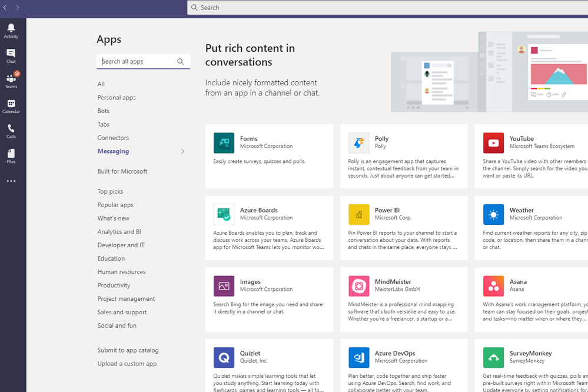Open the Polly app title
The height and width of the screenshot is (392, 588).
pyautogui.click(x=382, y=139)
